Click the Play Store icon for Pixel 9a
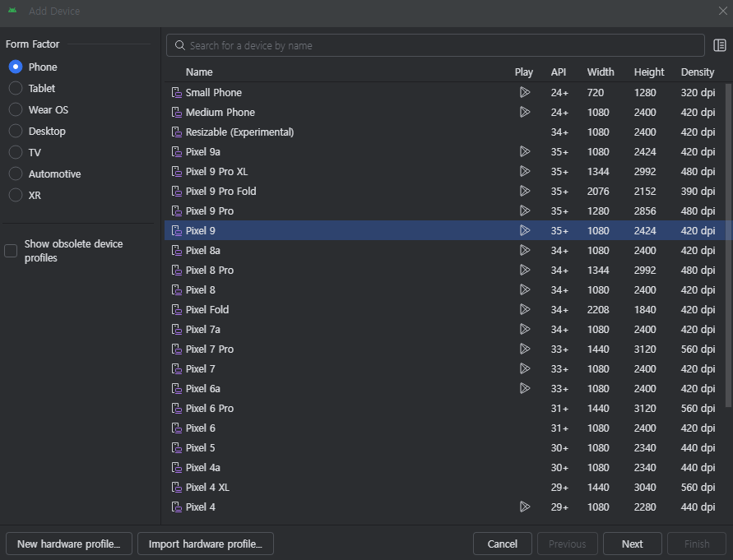This screenshot has width=733, height=560. click(x=525, y=151)
